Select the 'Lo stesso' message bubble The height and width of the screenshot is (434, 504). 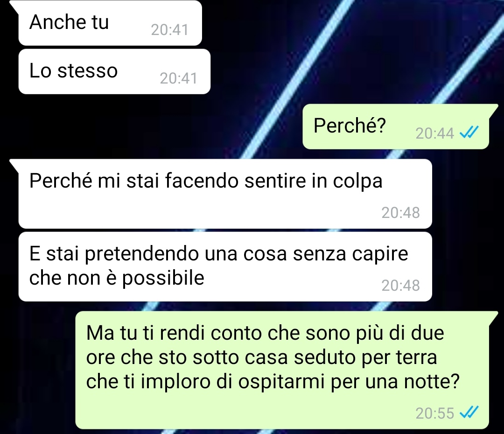click(114, 72)
